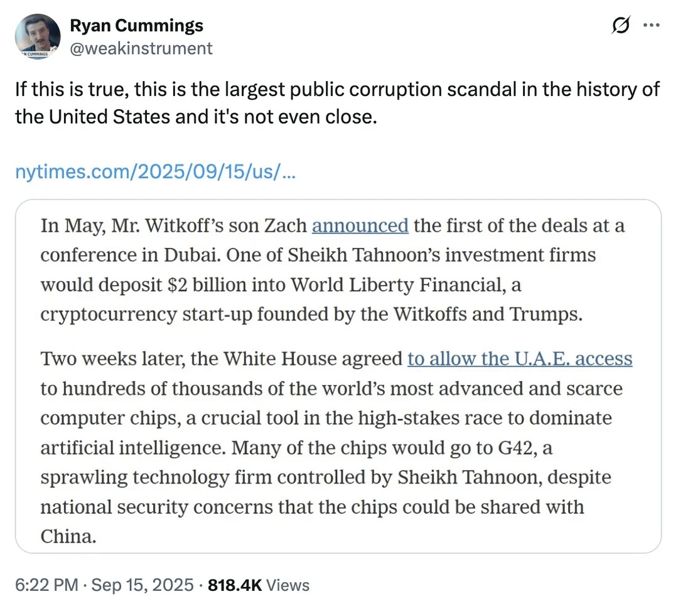
Task: Click the Views label next to 818.4K
Action: [288, 585]
